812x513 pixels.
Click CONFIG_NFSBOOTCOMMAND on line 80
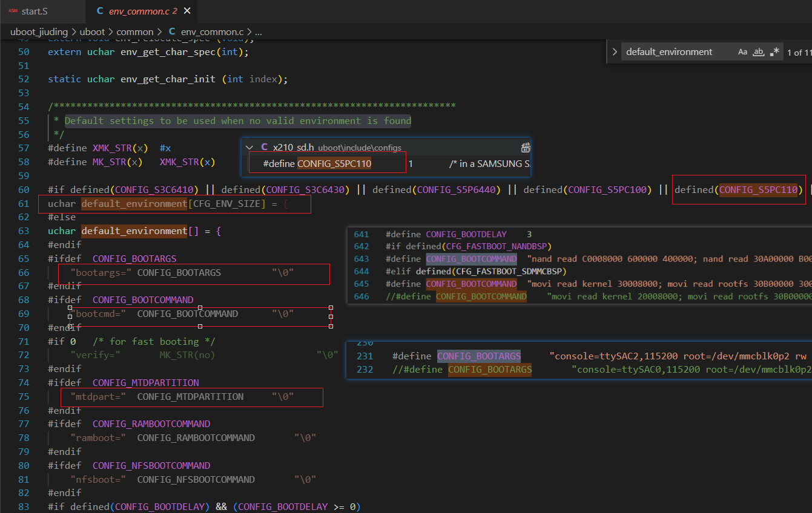(151, 466)
